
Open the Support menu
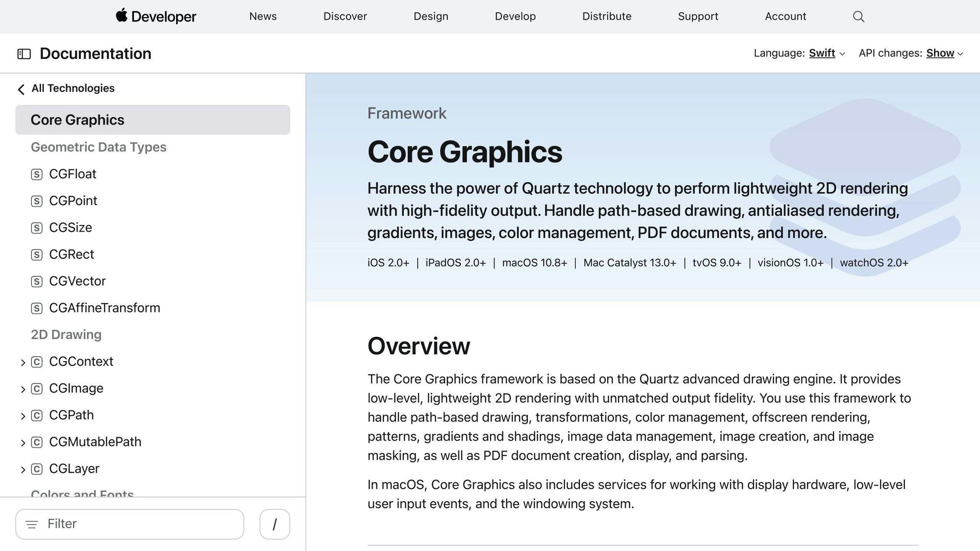tap(698, 16)
